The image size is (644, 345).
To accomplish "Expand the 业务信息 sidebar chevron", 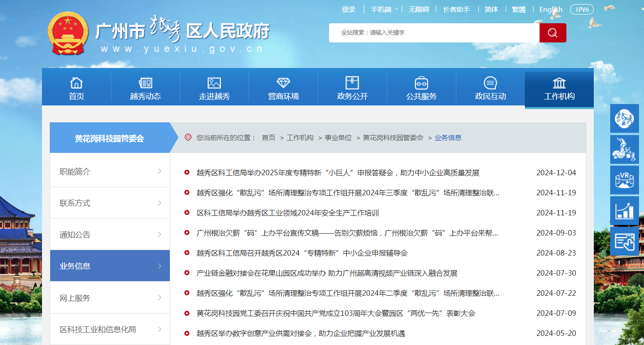I will [160, 266].
